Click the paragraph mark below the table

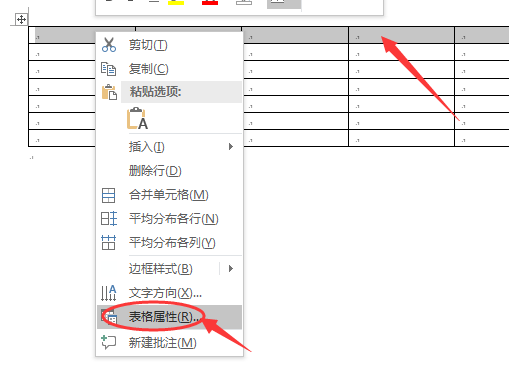click(x=32, y=157)
